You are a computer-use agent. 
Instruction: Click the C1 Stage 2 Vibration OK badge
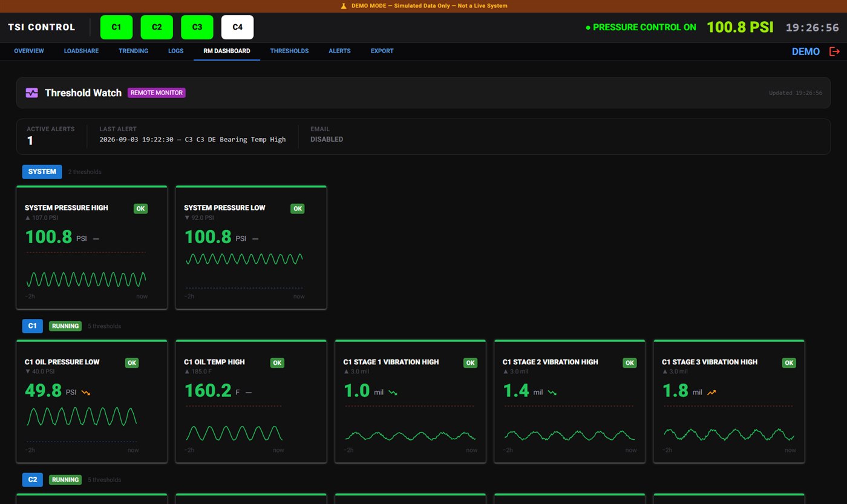(x=630, y=363)
